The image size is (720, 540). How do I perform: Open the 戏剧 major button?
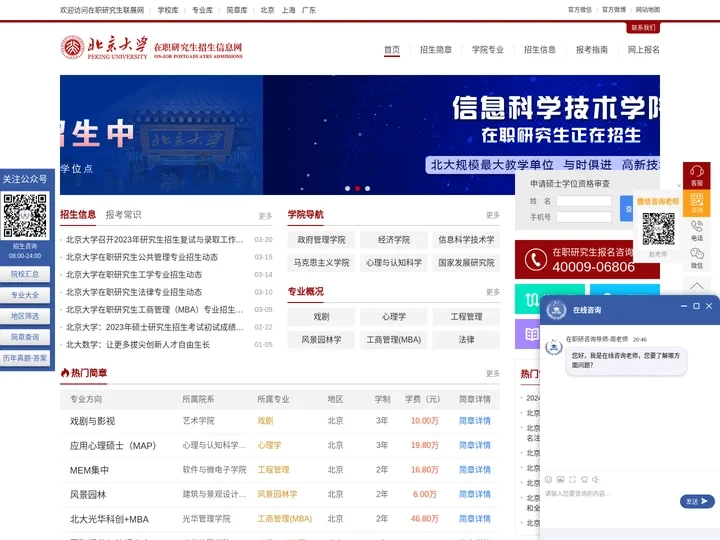coord(321,316)
